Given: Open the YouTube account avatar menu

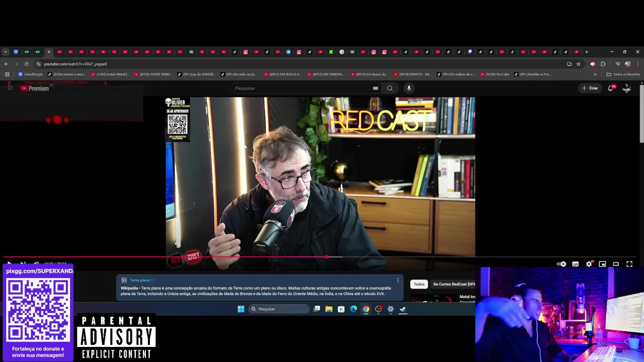Looking at the screenshot, I should coord(627,88).
